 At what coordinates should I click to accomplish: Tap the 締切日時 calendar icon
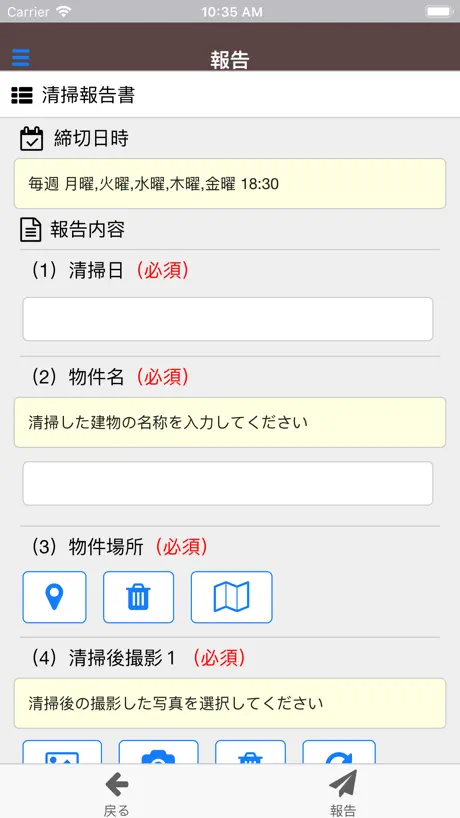31,139
